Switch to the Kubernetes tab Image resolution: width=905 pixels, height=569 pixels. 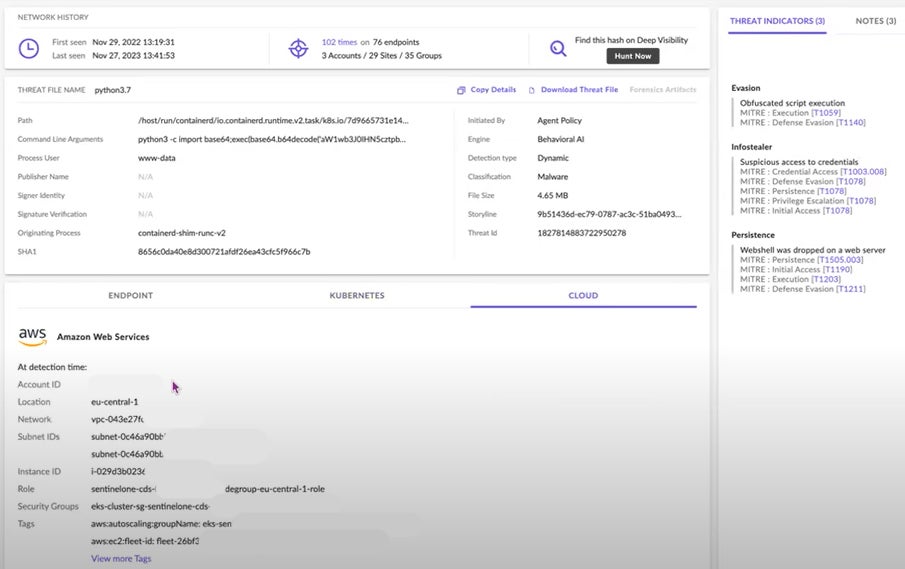(357, 296)
